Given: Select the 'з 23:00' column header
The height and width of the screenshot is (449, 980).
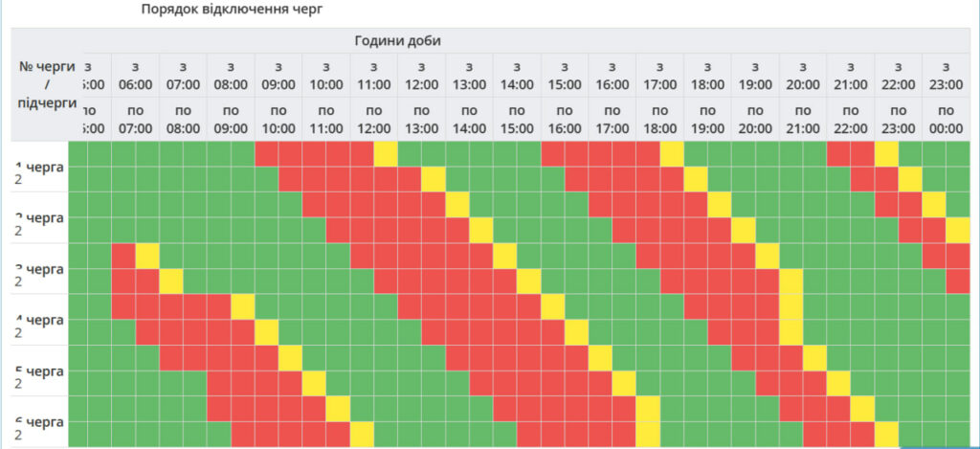Looking at the screenshot, I should tap(946, 75).
